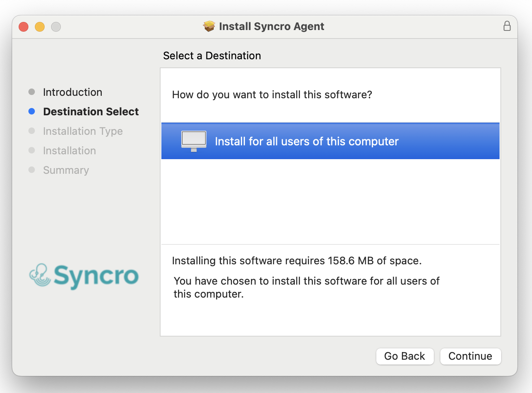The height and width of the screenshot is (393, 532).
Task: Select the Introduction step in sidebar
Action: click(73, 92)
